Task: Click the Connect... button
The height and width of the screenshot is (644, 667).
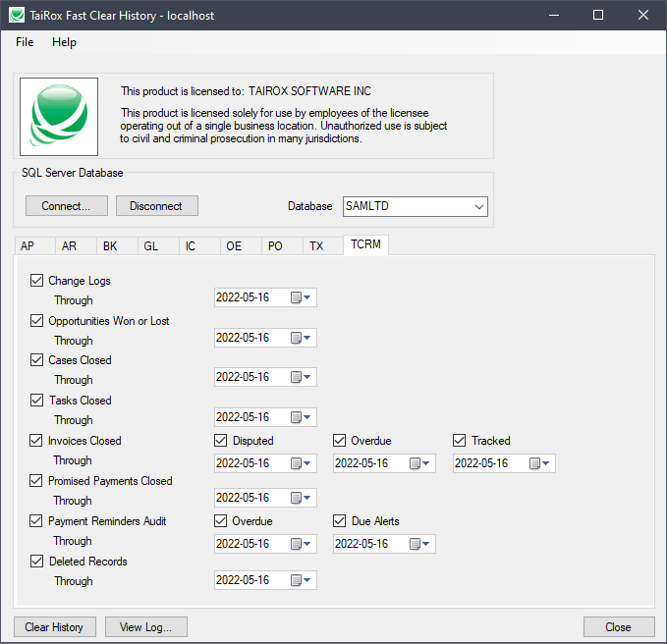Action: tap(67, 206)
